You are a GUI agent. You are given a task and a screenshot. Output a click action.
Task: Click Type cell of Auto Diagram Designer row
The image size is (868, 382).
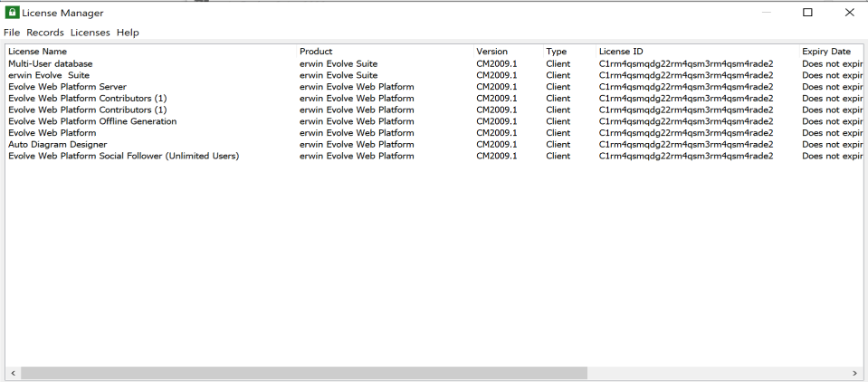(558, 145)
